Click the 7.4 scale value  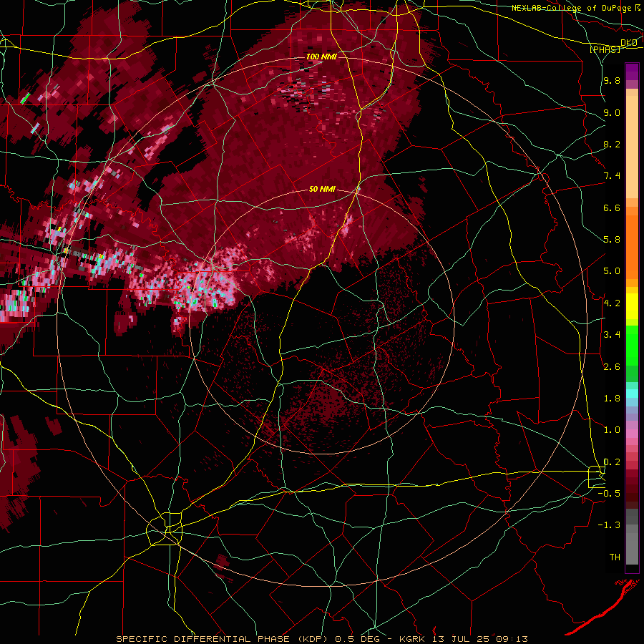coord(612,176)
